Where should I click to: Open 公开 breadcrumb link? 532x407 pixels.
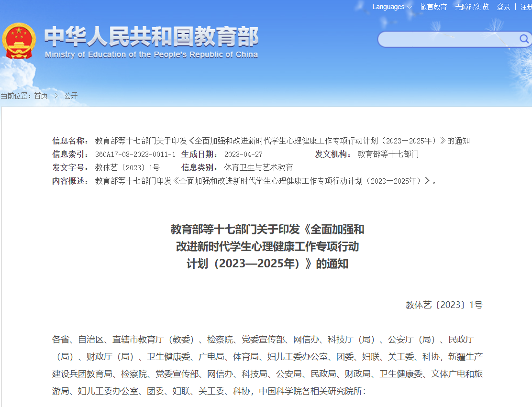pos(71,96)
